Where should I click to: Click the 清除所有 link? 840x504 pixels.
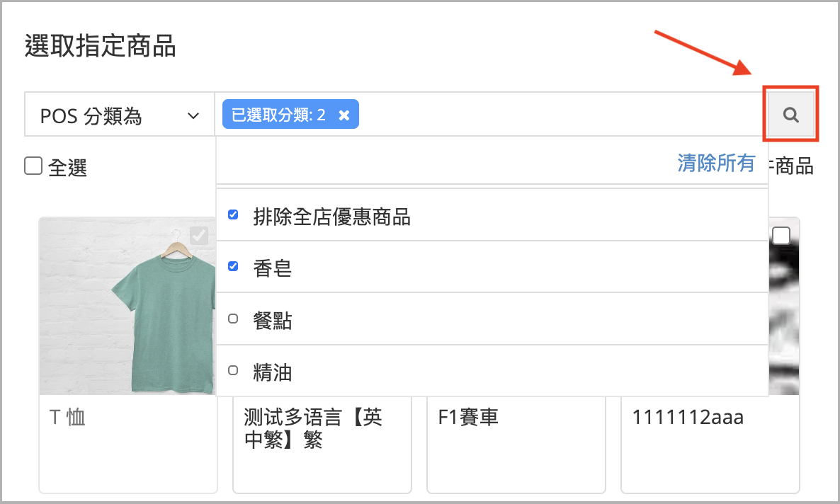[x=716, y=163]
